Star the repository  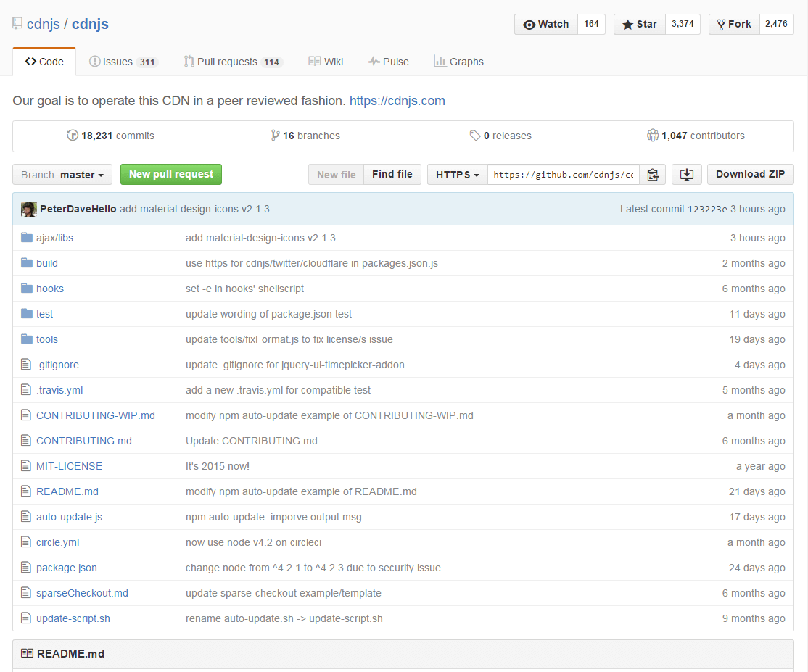[x=640, y=24]
